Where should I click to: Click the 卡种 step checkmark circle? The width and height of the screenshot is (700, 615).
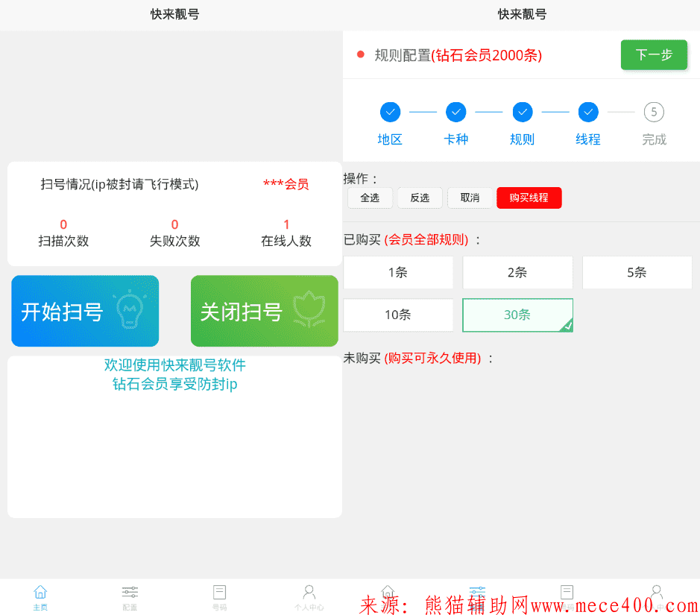point(456,112)
